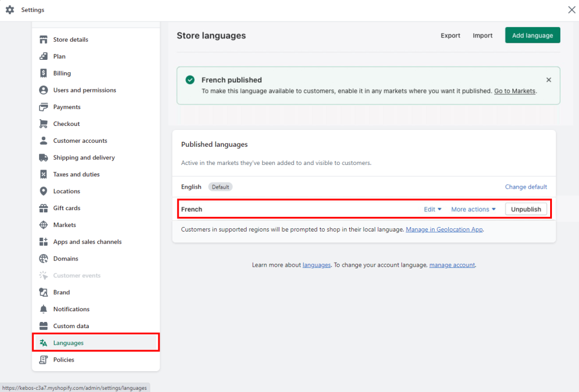Open Domains settings via the globe icon
The width and height of the screenshot is (579, 392).
click(x=44, y=258)
